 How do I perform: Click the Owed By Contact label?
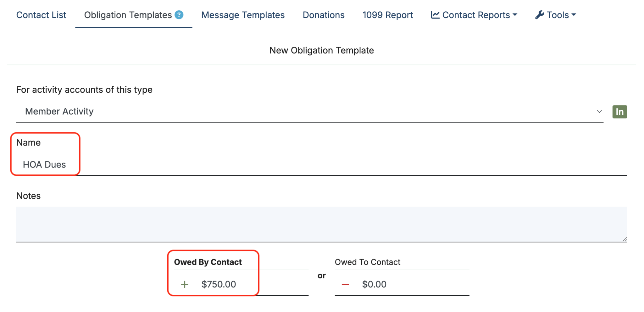coord(208,262)
